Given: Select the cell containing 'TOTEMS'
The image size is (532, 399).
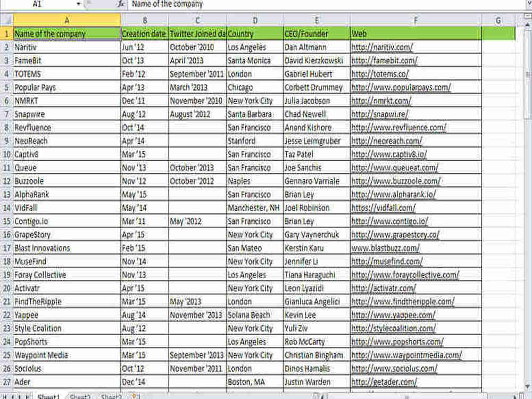Looking at the screenshot, I should point(67,74).
